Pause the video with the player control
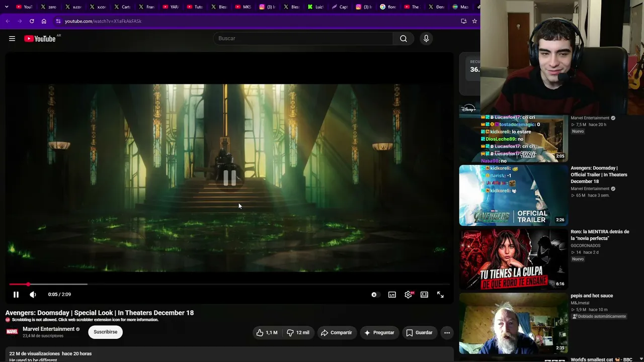644x362 pixels. coord(16,295)
